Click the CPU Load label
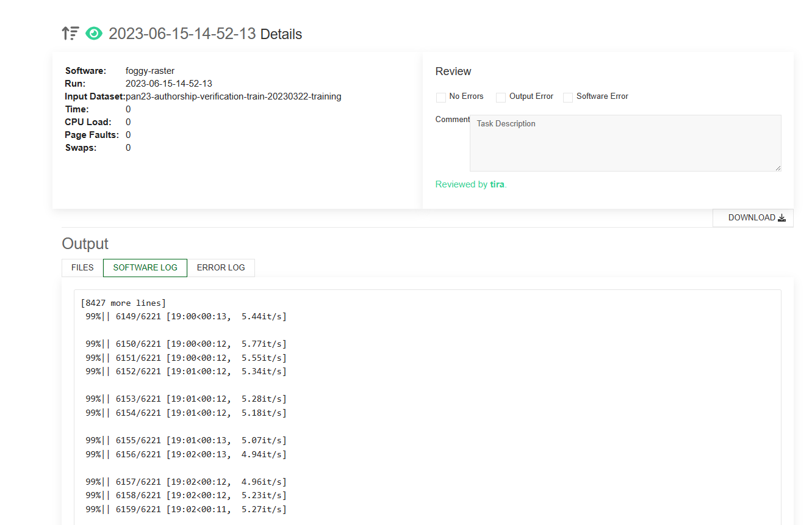Image resolution: width=812 pixels, height=525 pixels. (x=88, y=122)
